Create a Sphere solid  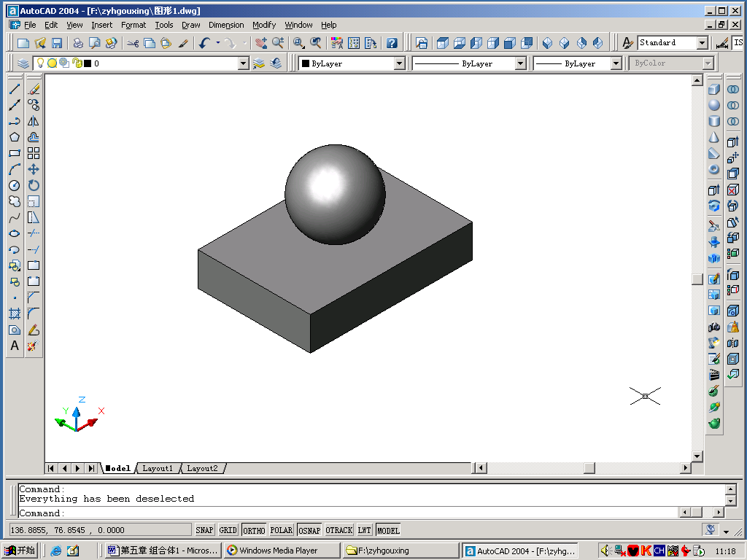[x=713, y=105]
